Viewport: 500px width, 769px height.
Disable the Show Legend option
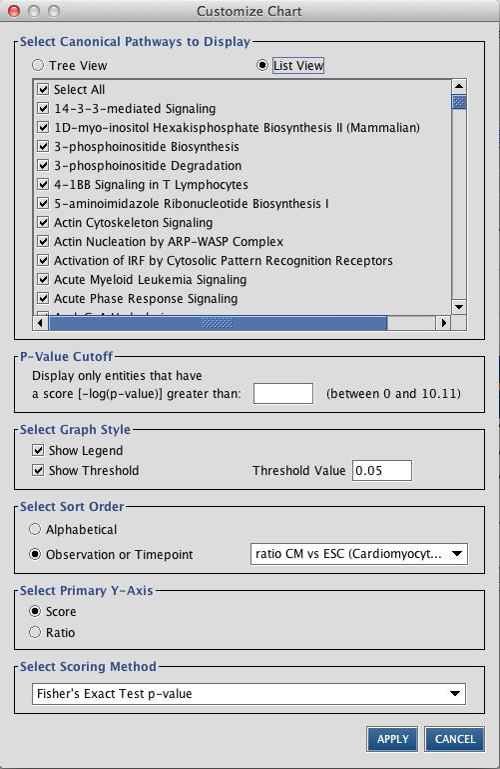[38, 450]
